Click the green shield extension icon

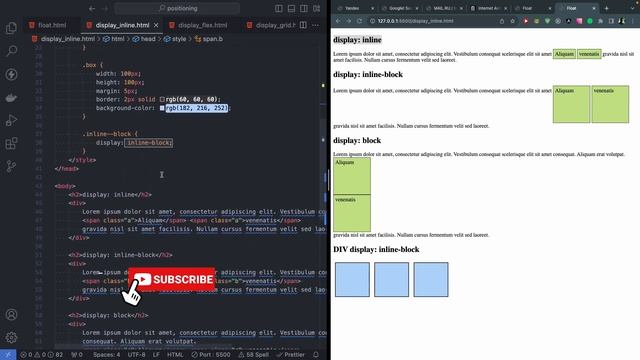click(547, 21)
